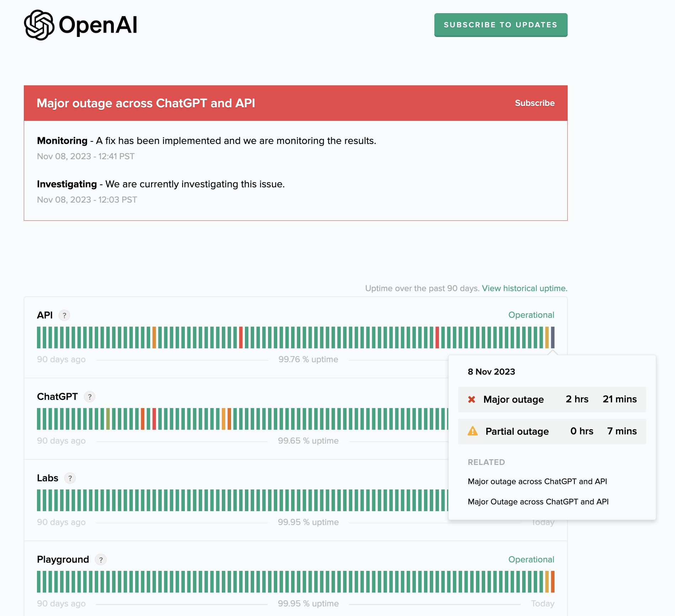The height and width of the screenshot is (616, 675).
Task: Click the red X Major outage icon in the tooltip
Action: 472,400
